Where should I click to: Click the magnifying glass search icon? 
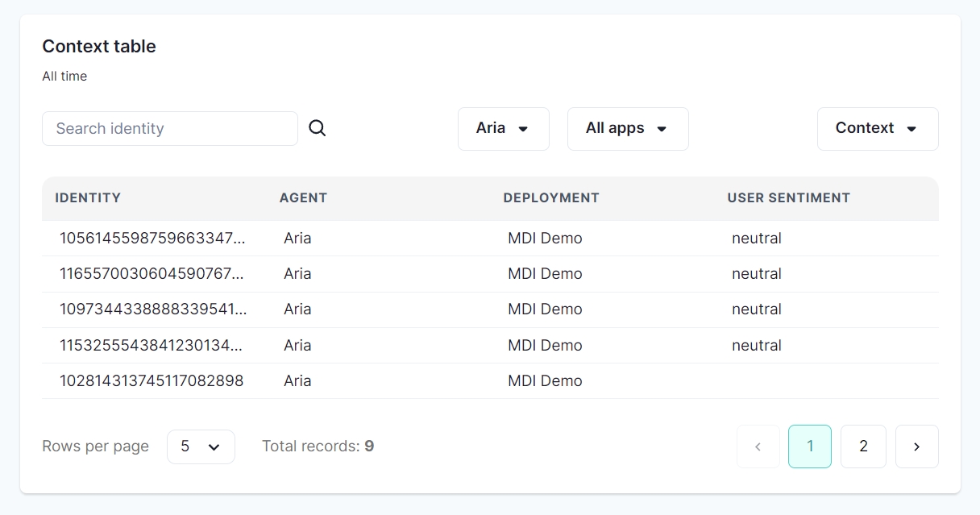318,128
